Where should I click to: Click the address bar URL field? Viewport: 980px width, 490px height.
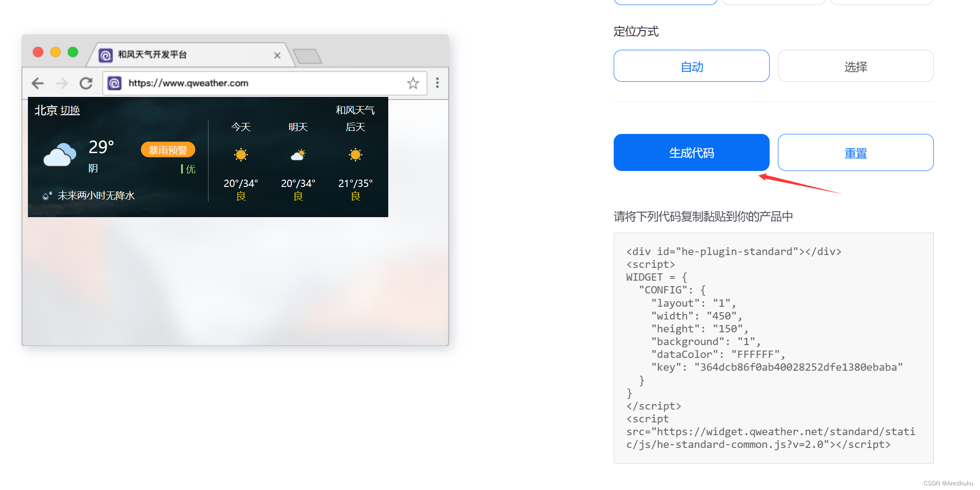(x=265, y=83)
